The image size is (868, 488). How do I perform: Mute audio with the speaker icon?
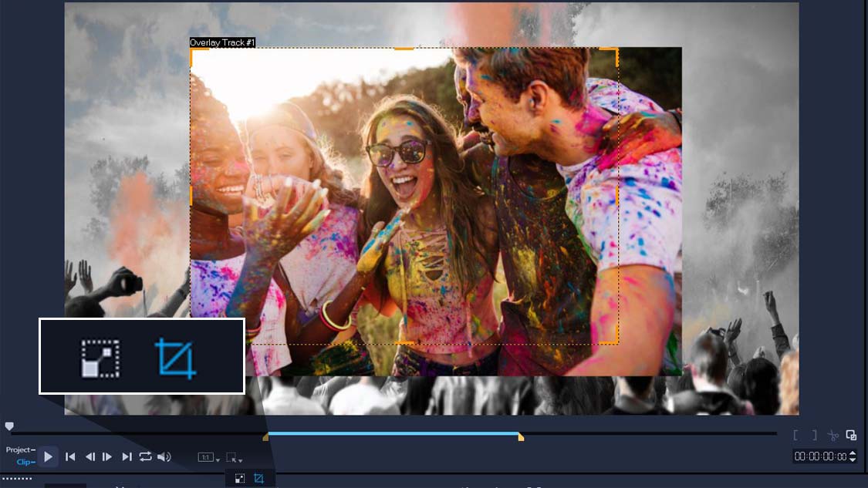pos(164,457)
